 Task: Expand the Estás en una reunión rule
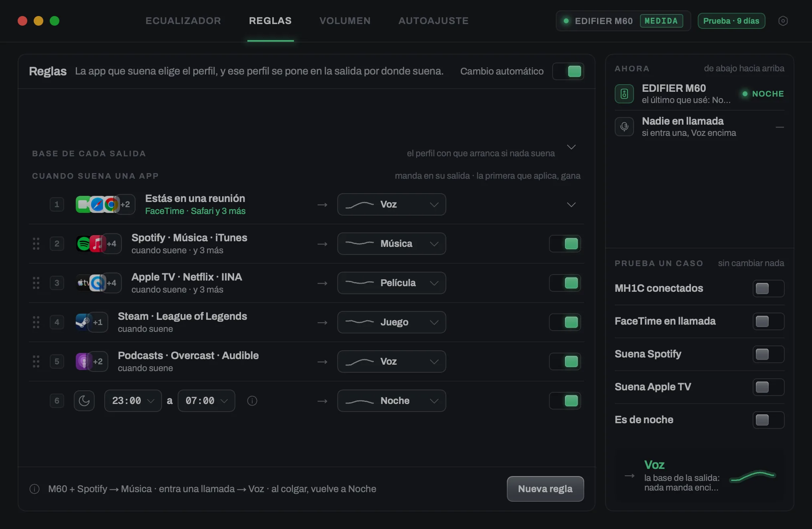[x=571, y=205]
